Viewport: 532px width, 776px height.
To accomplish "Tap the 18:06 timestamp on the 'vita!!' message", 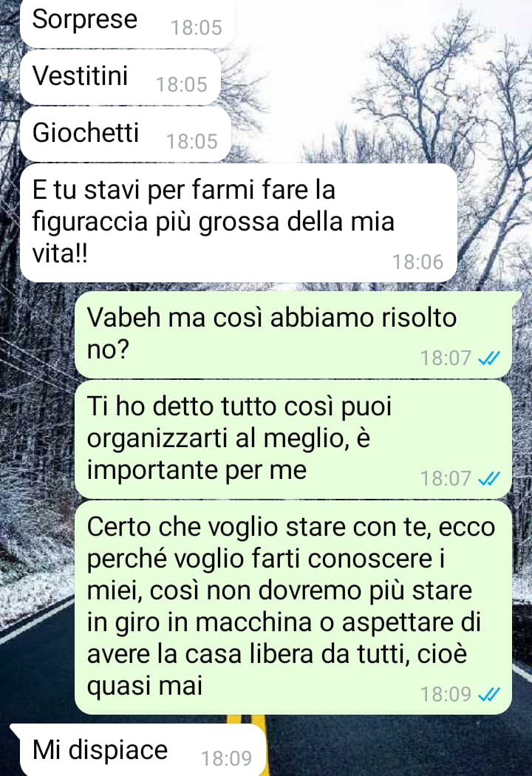I will click(417, 262).
